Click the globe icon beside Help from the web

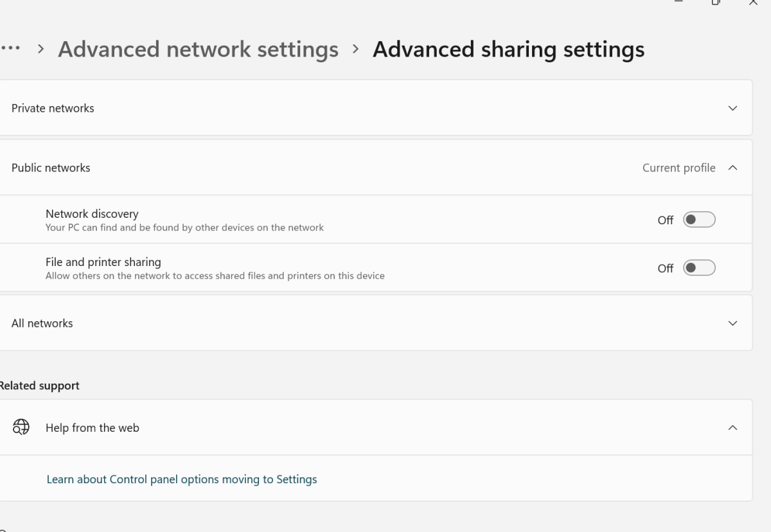coord(21,427)
